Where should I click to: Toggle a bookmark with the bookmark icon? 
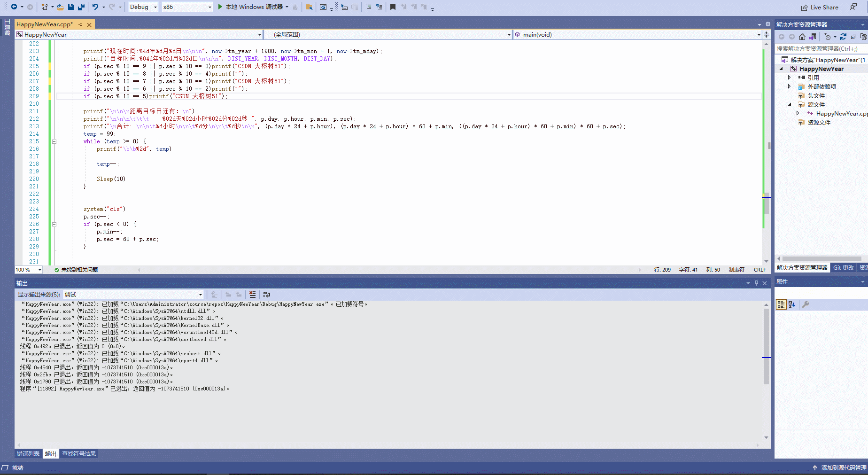394,7
